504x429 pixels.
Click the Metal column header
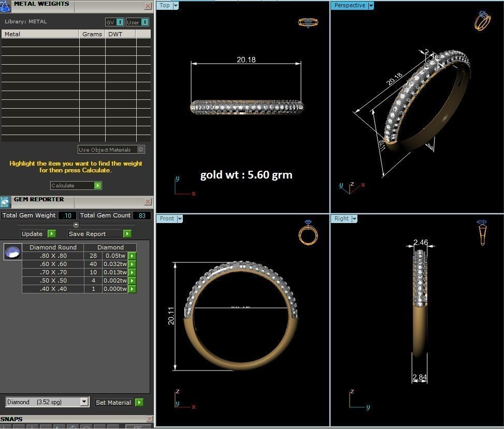point(40,34)
